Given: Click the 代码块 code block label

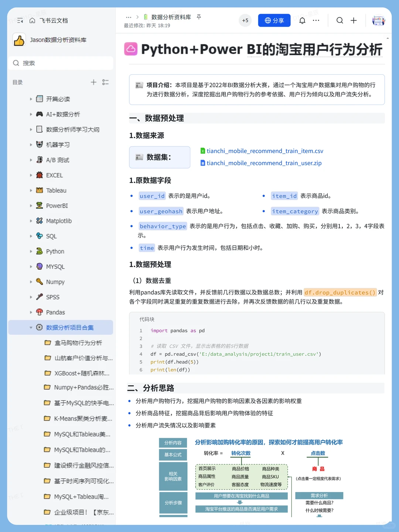Looking at the screenshot, I should click(147, 320).
